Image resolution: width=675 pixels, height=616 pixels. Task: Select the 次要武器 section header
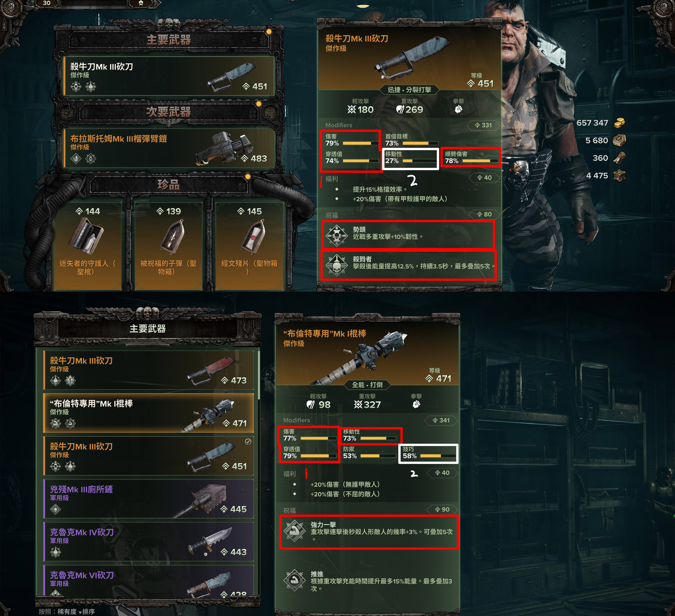tap(169, 111)
